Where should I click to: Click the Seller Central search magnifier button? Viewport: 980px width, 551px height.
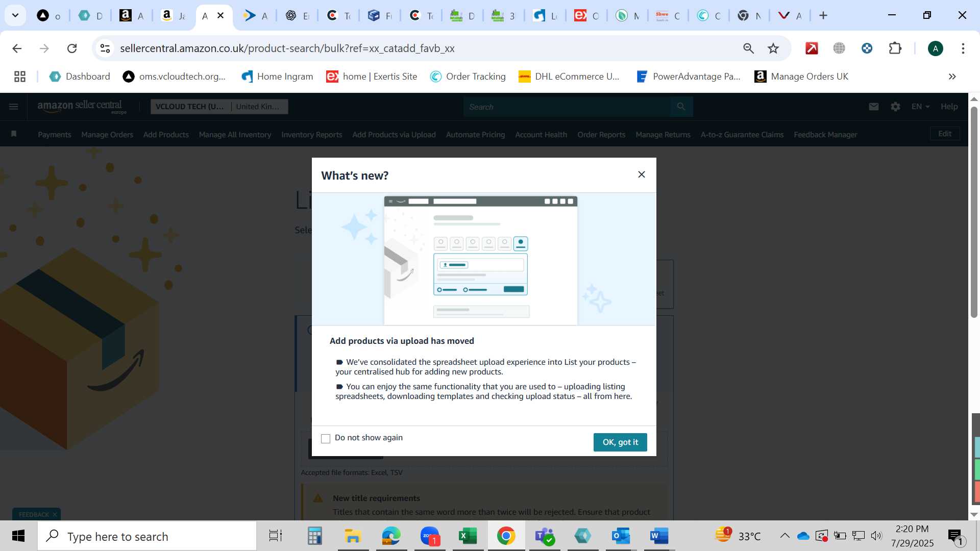[681, 107]
